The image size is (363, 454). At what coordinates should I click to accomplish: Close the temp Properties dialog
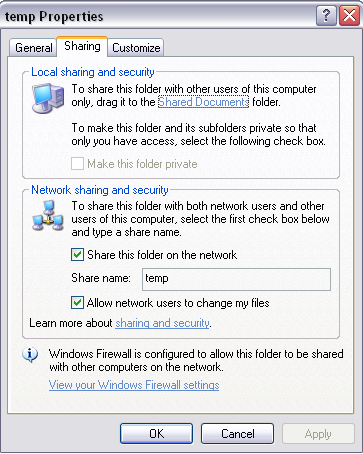pyautogui.click(x=349, y=16)
